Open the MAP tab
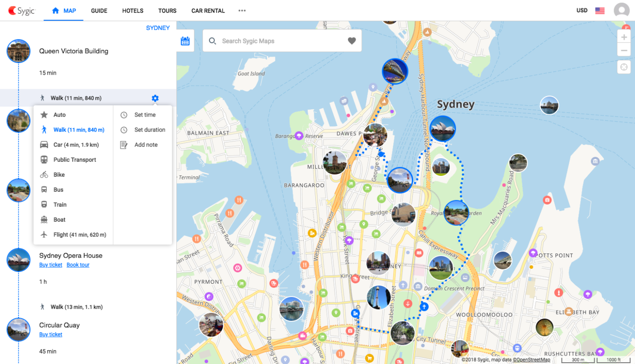 pos(63,10)
